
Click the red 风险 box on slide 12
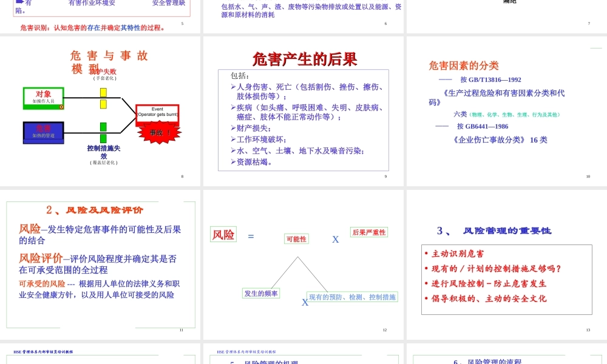tap(223, 234)
